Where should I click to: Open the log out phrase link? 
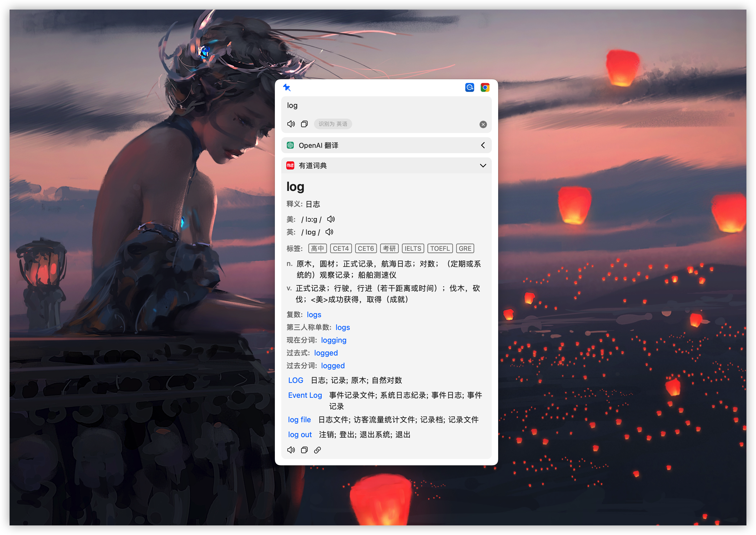click(x=300, y=434)
